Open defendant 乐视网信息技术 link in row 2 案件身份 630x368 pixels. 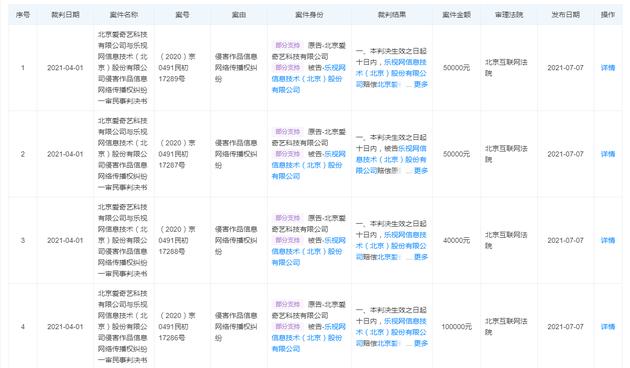point(308,165)
